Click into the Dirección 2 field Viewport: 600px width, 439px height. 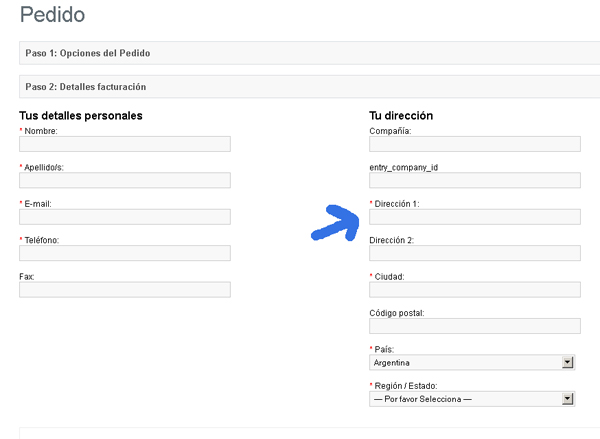(x=475, y=253)
